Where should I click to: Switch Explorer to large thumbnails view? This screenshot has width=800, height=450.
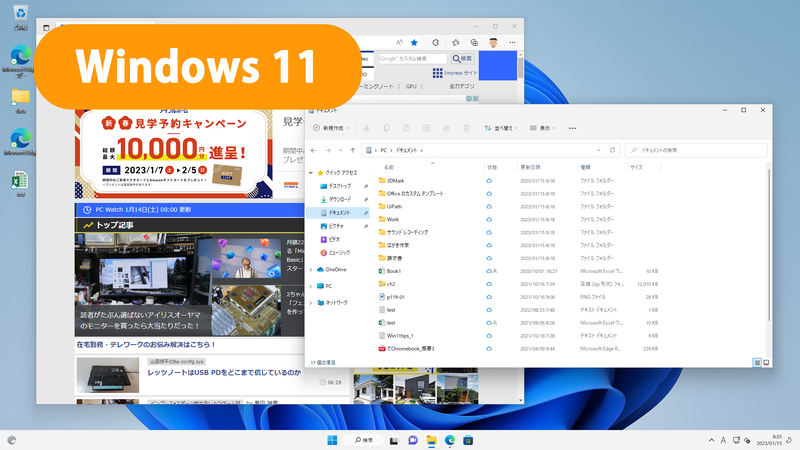tap(766, 362)
